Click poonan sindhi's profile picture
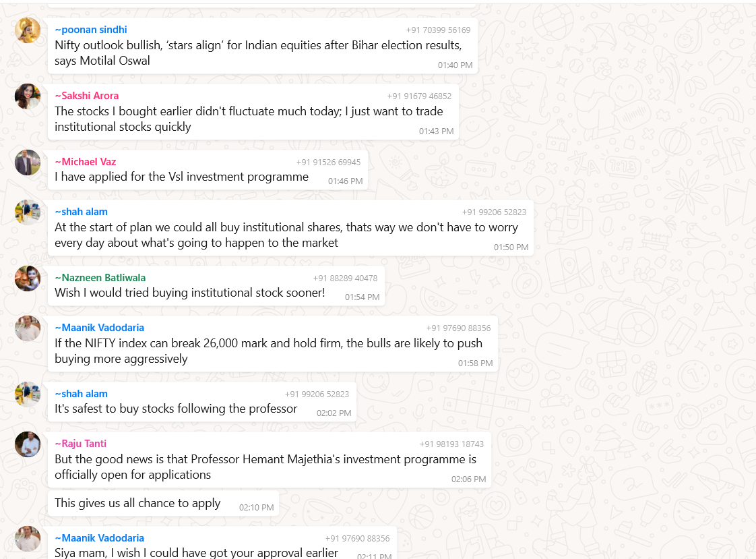756x559 pixels. pos(28,30)
